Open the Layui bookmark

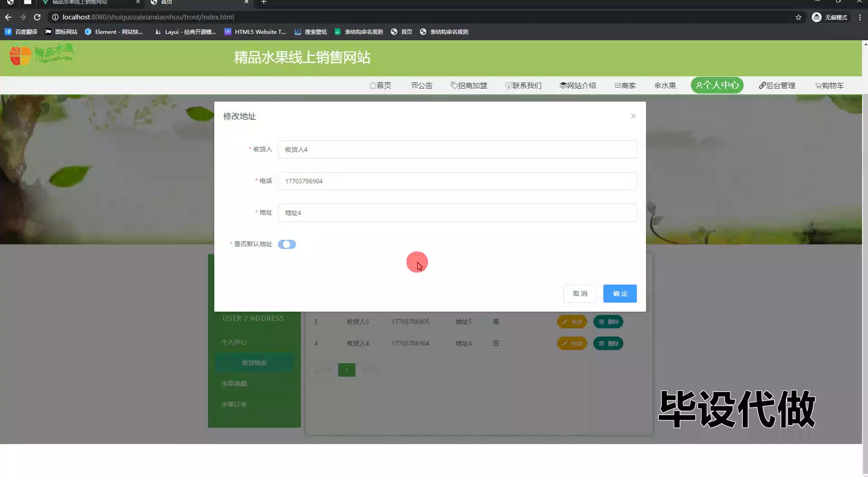point(185,32)
